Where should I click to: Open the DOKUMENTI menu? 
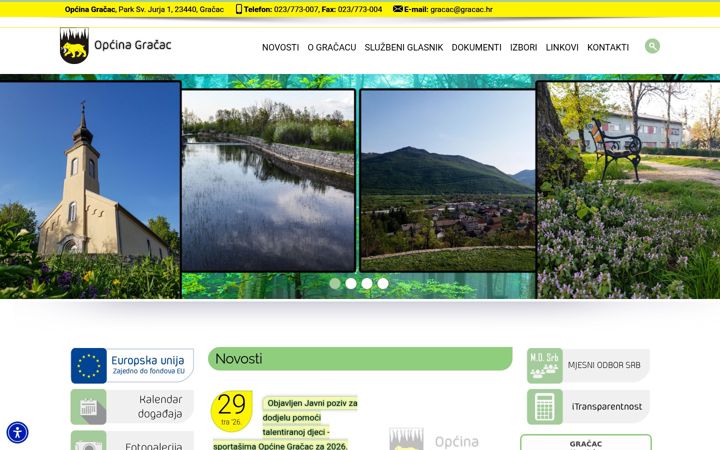click(x=477, y=47)
